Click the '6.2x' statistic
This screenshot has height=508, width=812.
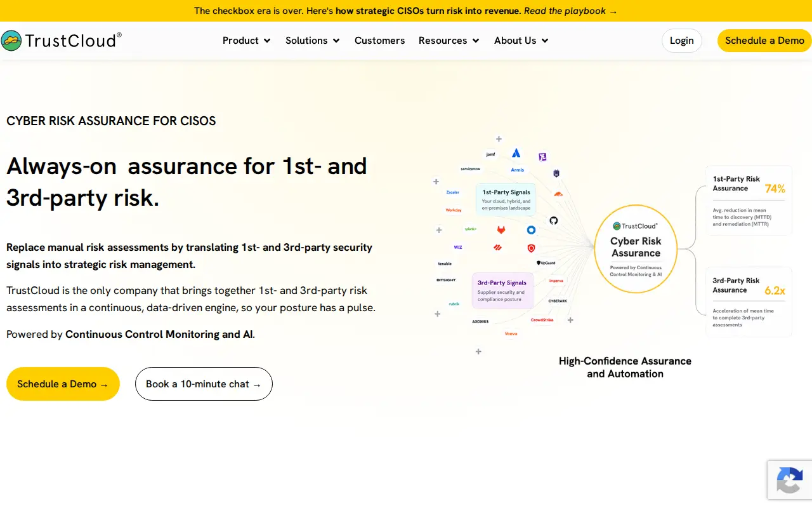[x=775, y=291]
